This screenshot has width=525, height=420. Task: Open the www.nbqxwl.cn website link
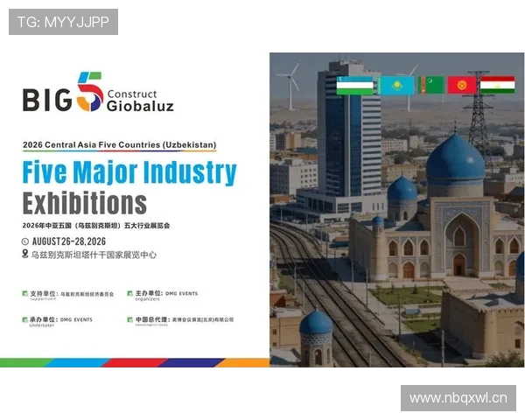click(x=458, y=398)
